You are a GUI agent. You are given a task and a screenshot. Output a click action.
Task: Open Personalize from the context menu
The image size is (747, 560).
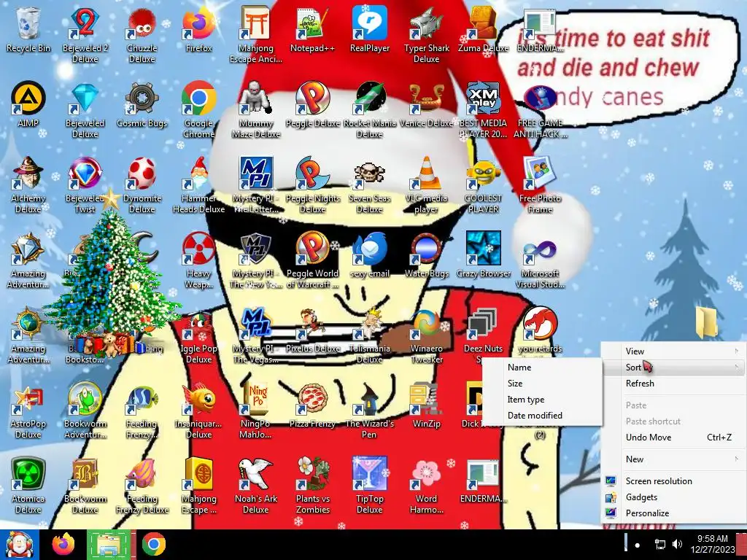pos(673,513)
